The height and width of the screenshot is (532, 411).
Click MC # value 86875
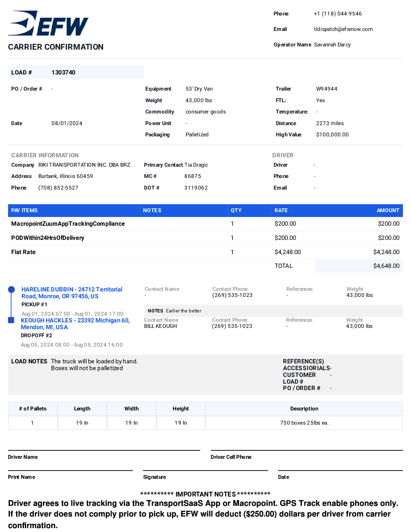(193, 176)
